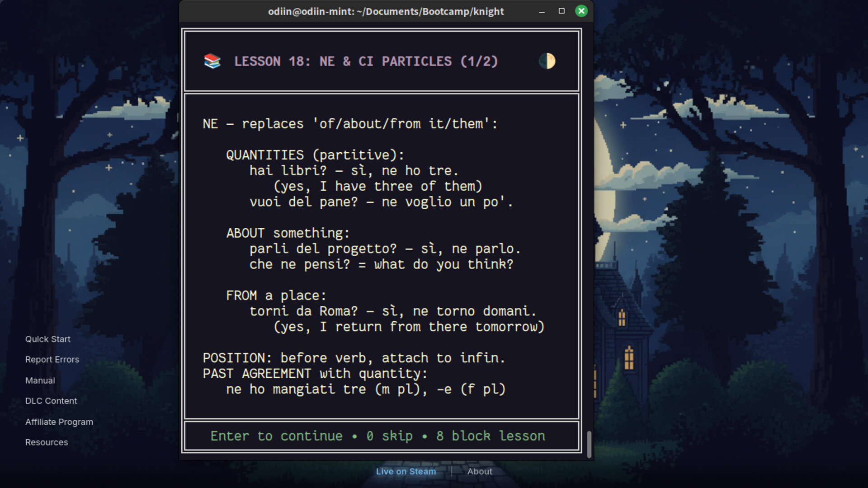Screen dimensions: 868x488
Task: Open the Report Errors link
Action: pyautogui.click(x=52, y=360)
